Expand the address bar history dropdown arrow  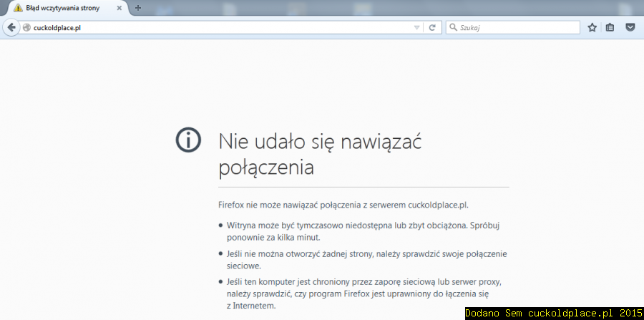[x=417, y=27]
